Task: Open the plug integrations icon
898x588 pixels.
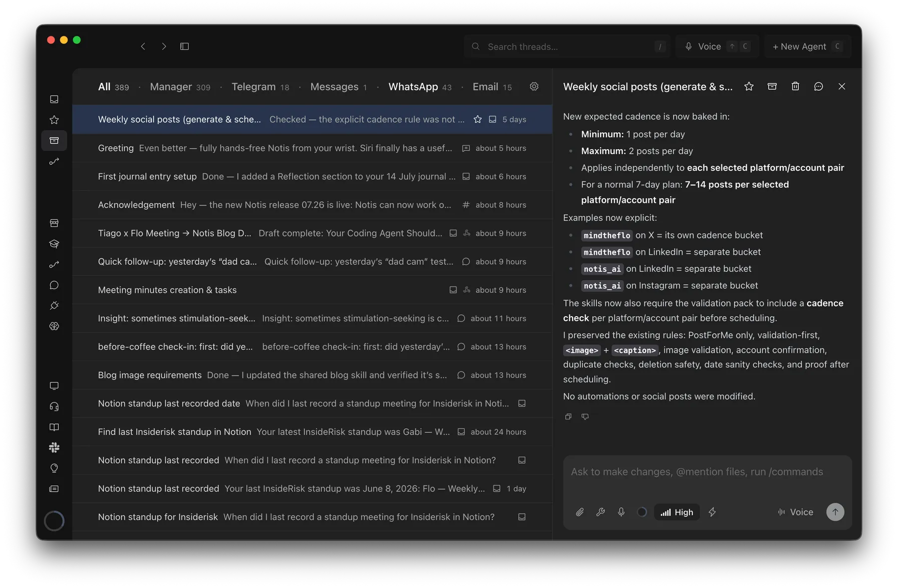Action: (x=54, y=305)
